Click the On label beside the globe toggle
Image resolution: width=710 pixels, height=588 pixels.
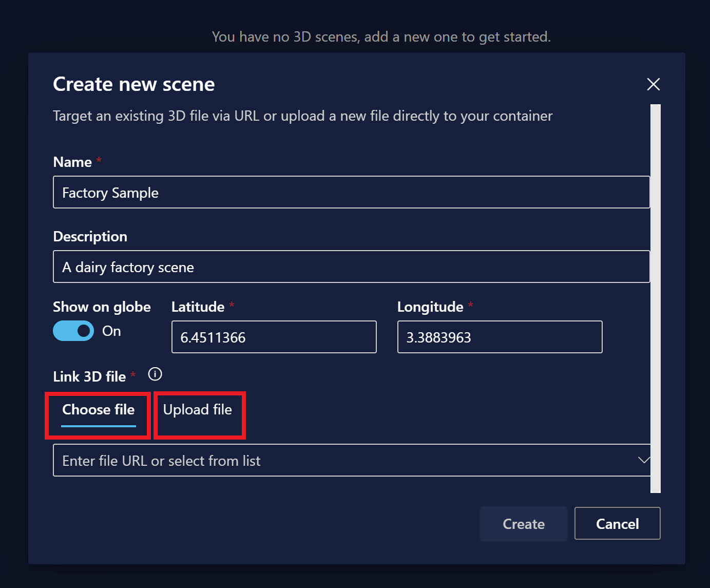[111, 331]
